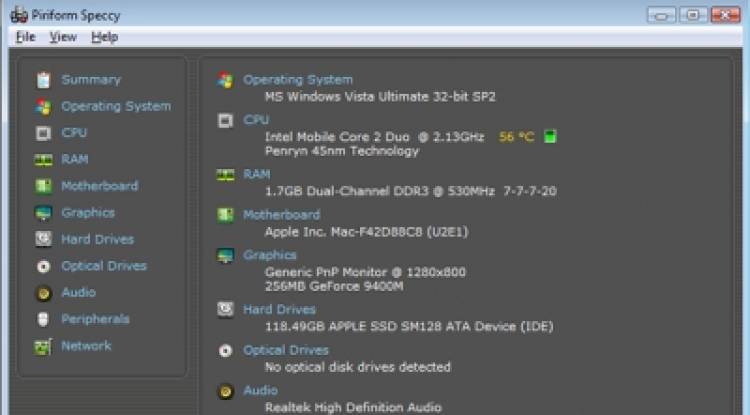Click the Peripherals mouse icon in sidebar
This screenshot has height=415, width=750.
pyautogui.click(x=43, y=319)
